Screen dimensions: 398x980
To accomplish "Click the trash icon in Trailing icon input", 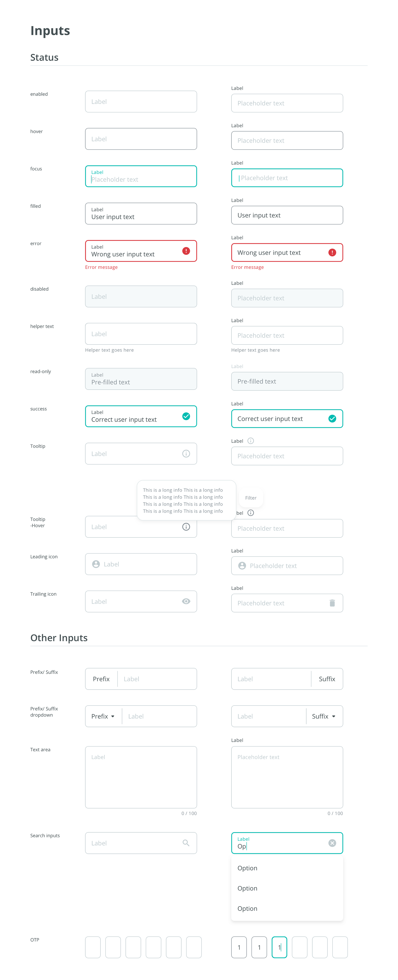I will (332, 603).
